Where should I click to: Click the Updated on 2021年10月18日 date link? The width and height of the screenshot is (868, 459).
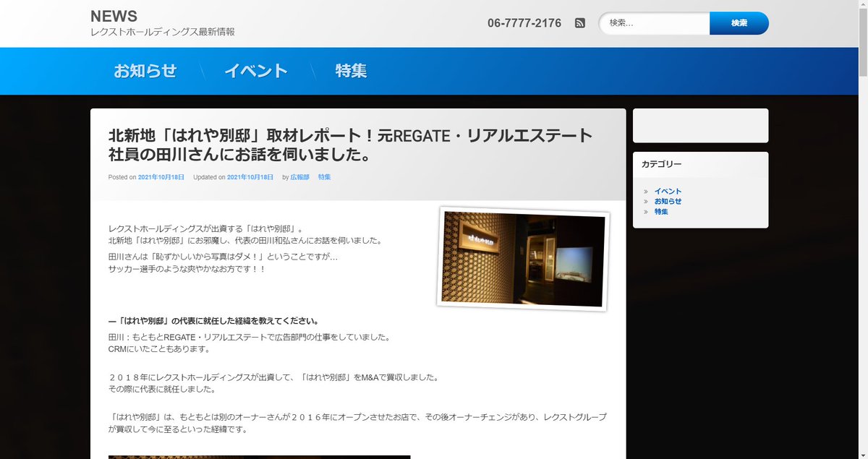(x=250, y=177)
